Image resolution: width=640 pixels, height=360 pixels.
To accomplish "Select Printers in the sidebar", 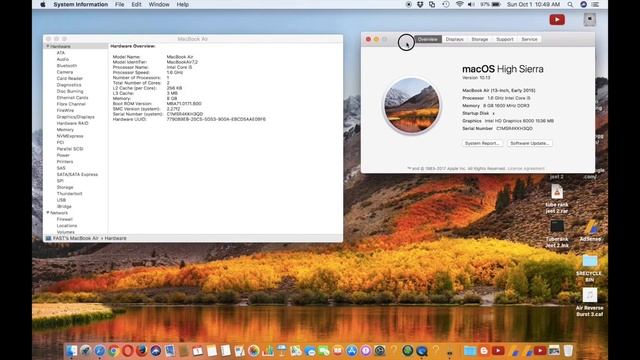I will point(65,162).
